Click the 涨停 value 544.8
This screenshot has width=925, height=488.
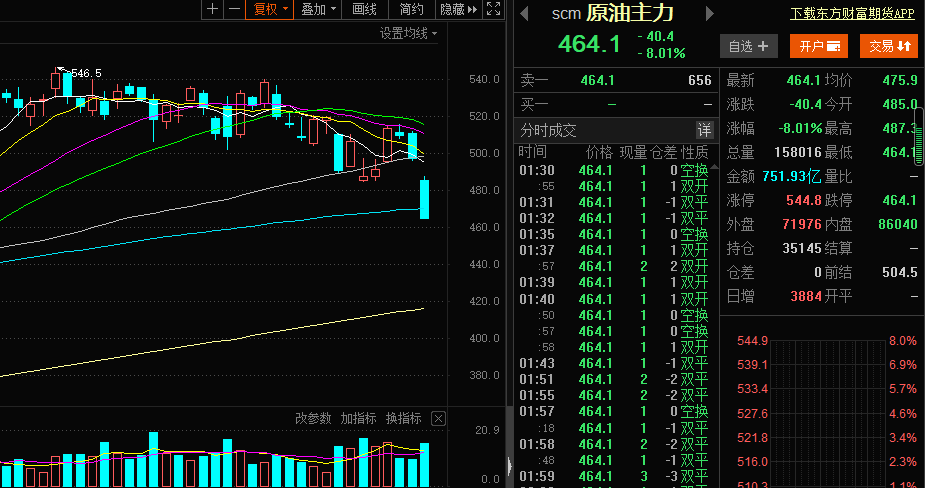pyautogui.click(x=803, y=200)
